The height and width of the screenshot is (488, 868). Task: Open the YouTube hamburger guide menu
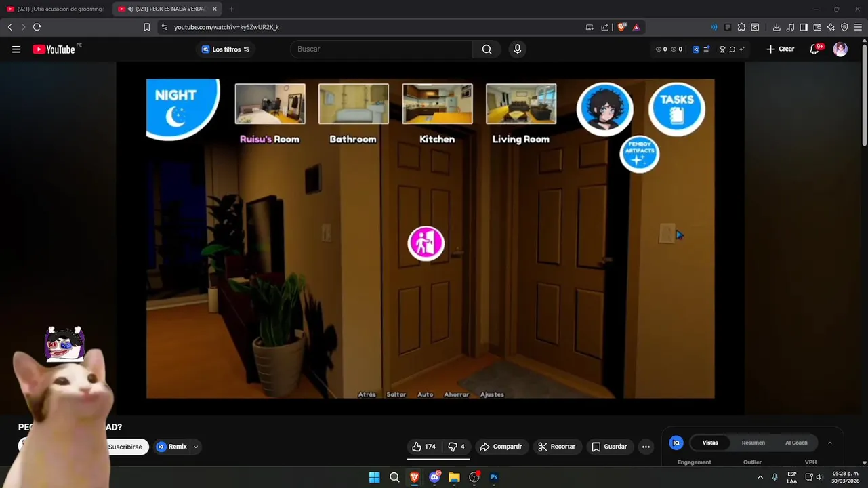coord(16,49)
